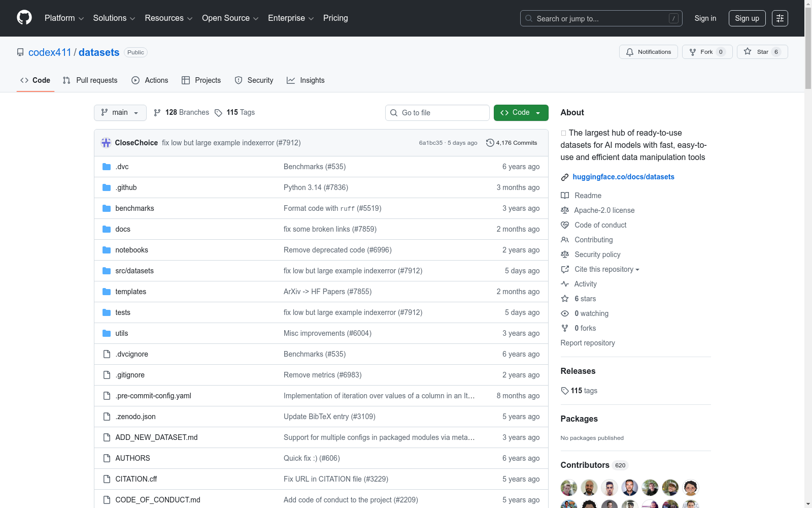View the 4,176 Commits history
Image resolution: width=812 pixels, height=508 pixels.
512,143
